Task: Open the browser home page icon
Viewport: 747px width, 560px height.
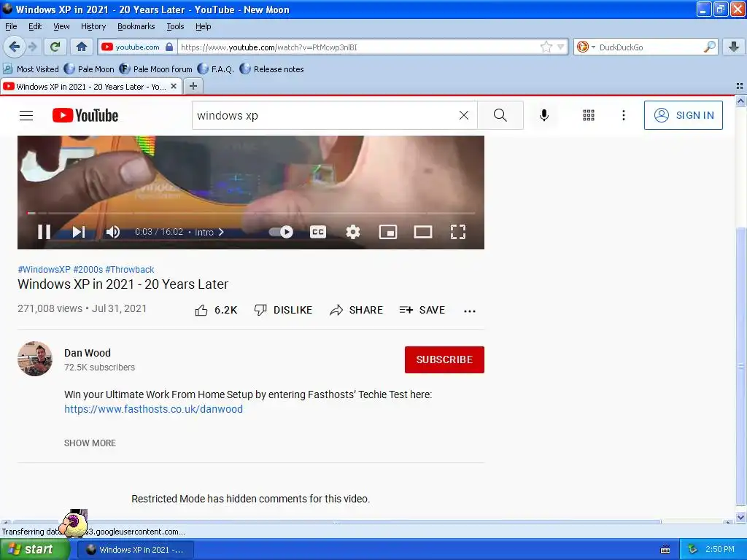Action: click(82, 47)
